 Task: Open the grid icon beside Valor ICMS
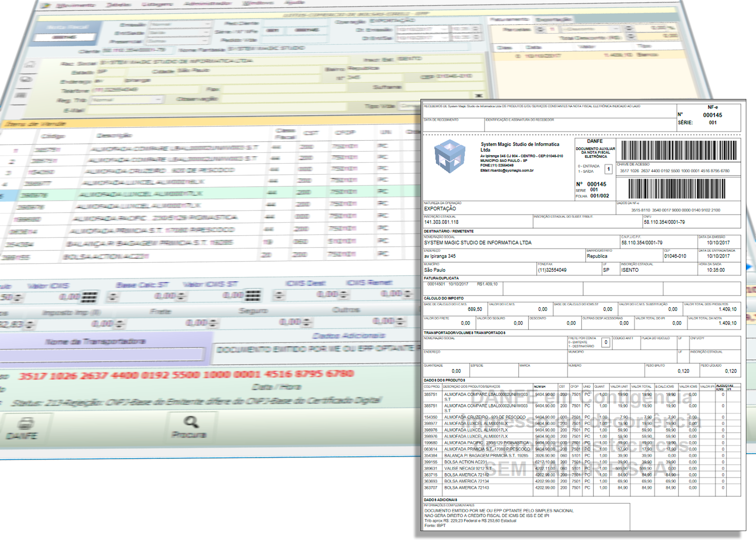point(89,297)
